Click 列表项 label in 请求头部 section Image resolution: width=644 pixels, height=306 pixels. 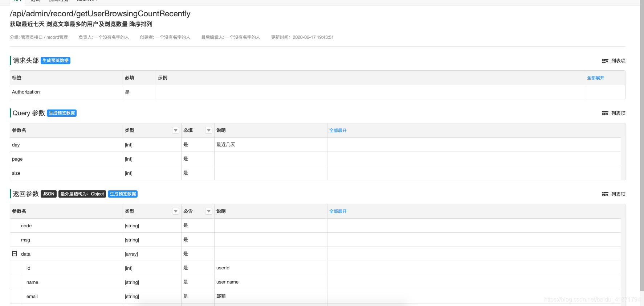(618, 61)
